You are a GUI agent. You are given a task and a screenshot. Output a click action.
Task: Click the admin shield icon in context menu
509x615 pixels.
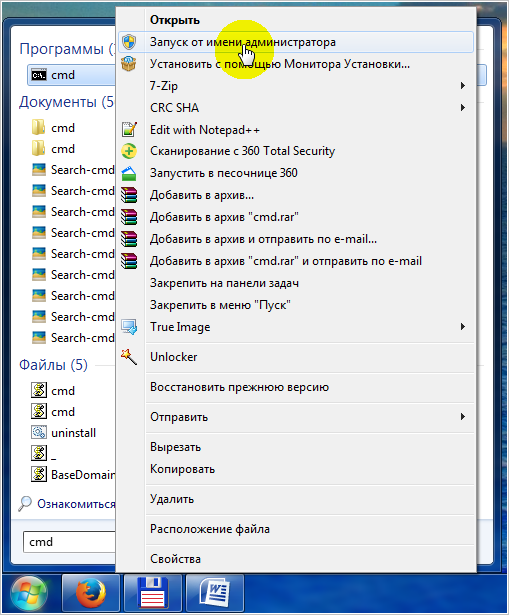tap(129, 42)
